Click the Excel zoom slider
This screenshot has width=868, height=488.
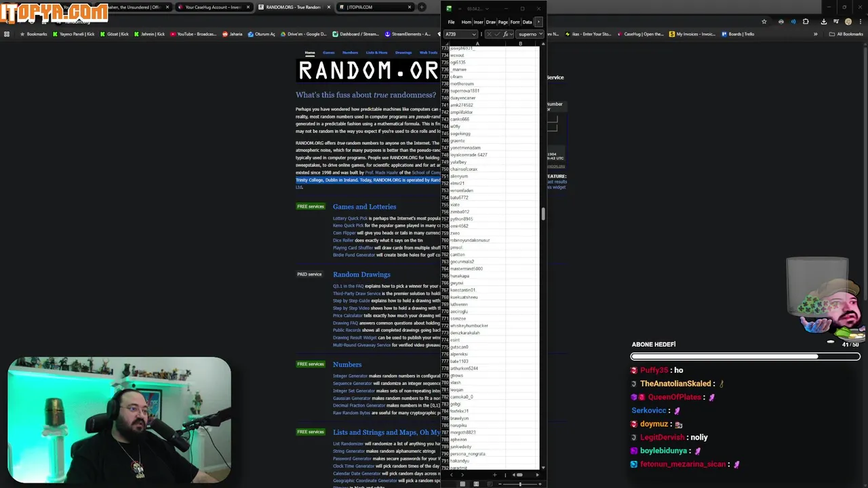click(520, 483)
